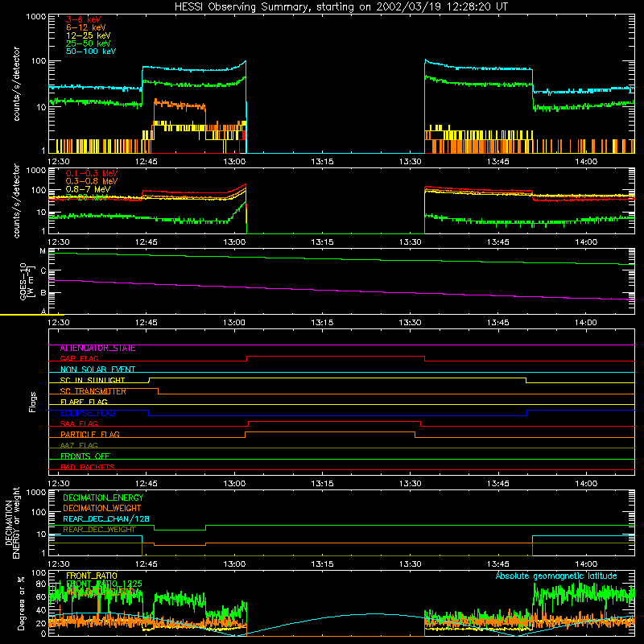
Task: Click the HESSI Observing Summary plot title
Action: 341,7
